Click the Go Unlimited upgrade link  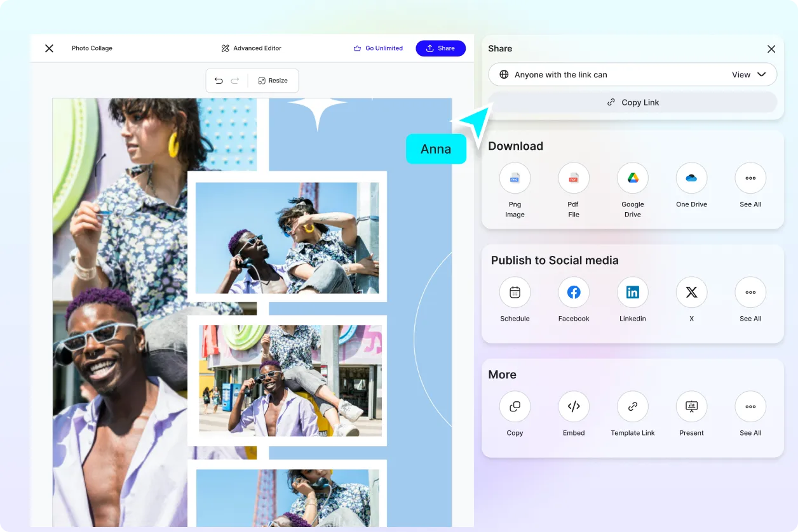click(x=378, y=48)
